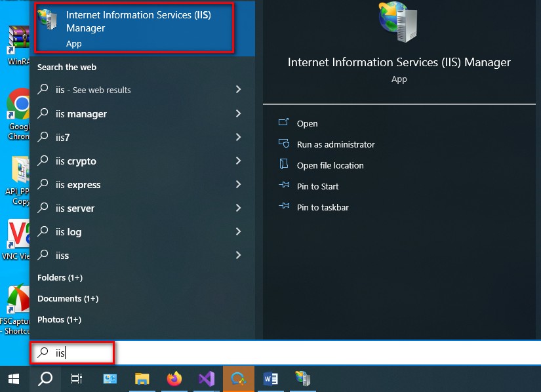Open Task View from the taskbar
Viewport: 541px width, 392px height.
click(77, 379)
